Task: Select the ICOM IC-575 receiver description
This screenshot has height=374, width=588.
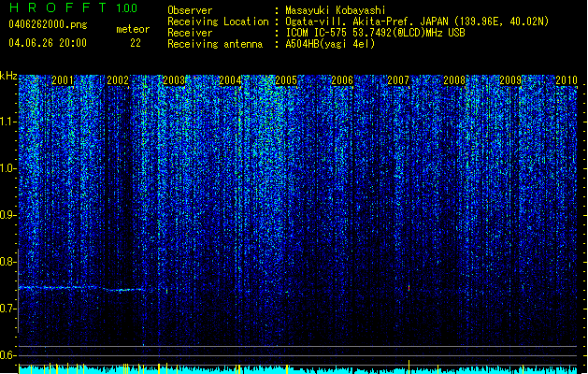Action: click(x=375, y=33)
